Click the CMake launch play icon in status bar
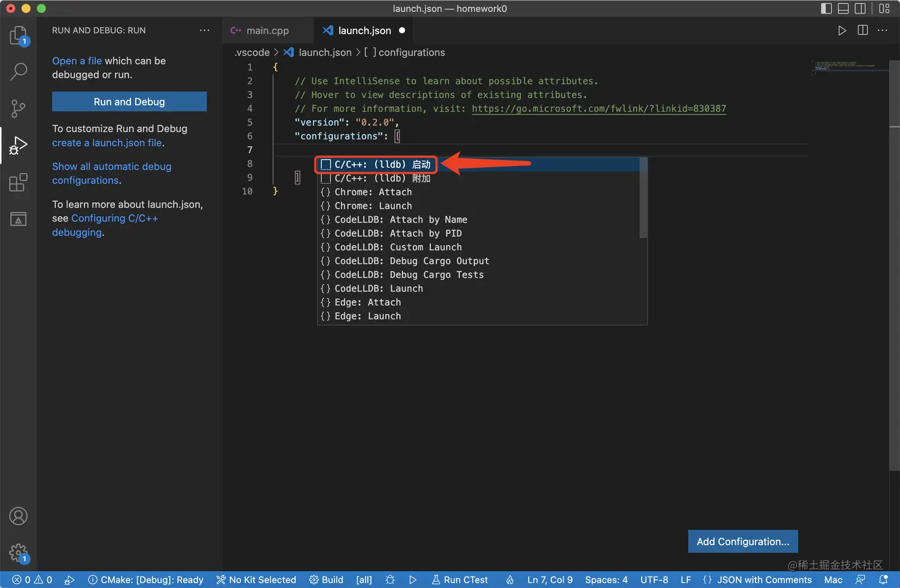Viewport: 900px width, 588px height. [x=412, y=580]
